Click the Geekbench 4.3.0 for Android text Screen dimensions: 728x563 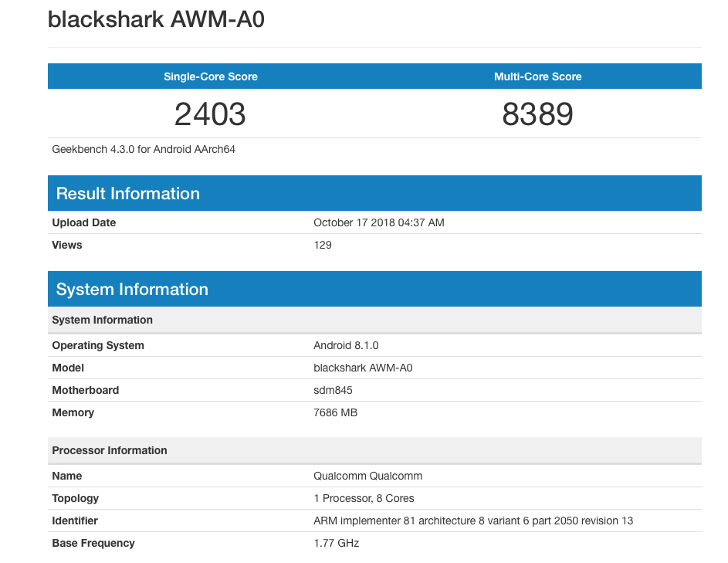tap(144, 149)
